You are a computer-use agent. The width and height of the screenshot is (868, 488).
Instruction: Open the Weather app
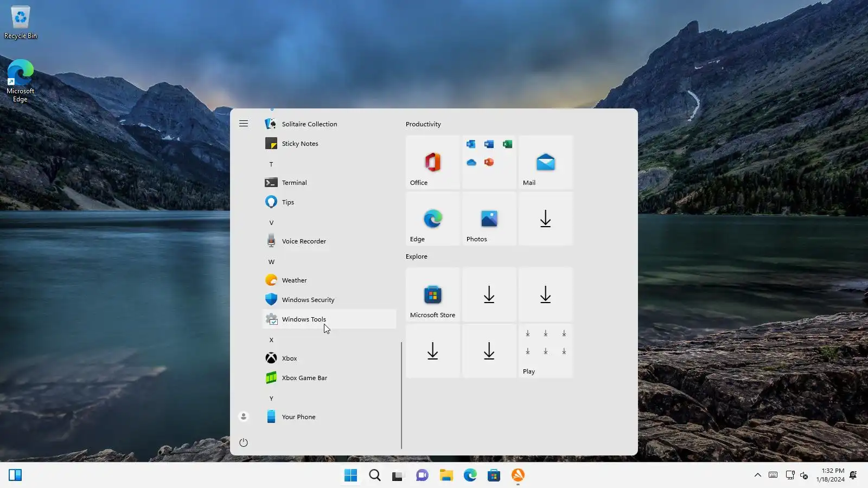pyautogui.click(x=329, y=280)
